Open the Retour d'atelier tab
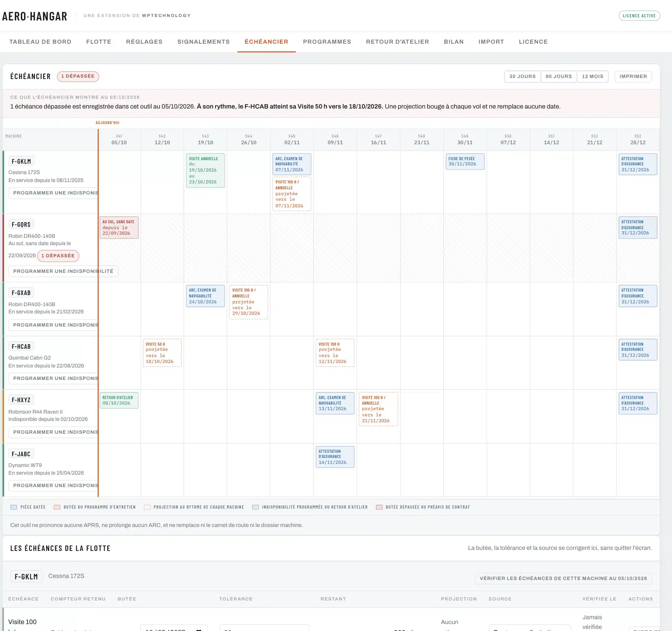The image size is (672, 631). coord(397,42)
